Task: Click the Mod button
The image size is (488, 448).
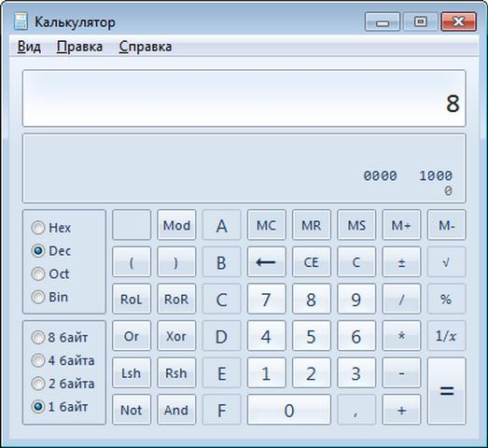Action: (x=176, y=225)
